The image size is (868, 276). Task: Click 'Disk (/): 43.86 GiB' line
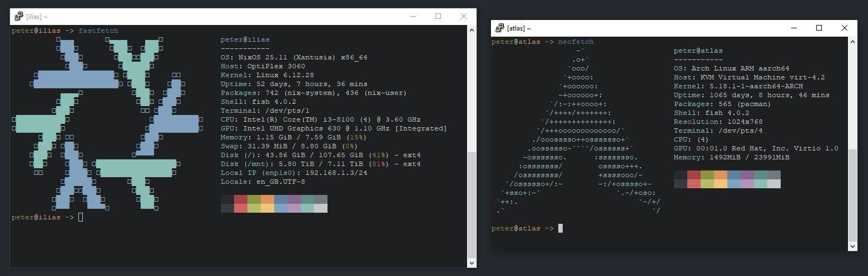pos(320,155)
